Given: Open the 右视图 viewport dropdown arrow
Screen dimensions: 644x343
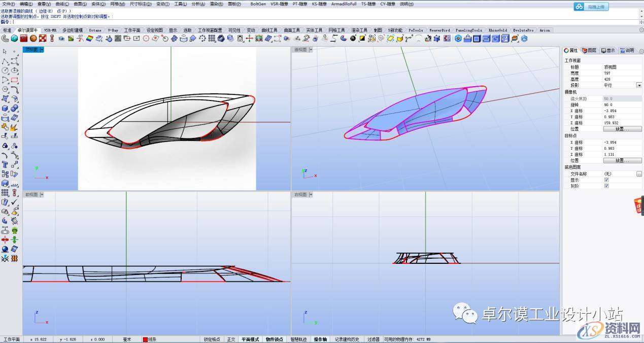Looking at the screenshot, I should point(311,194).
